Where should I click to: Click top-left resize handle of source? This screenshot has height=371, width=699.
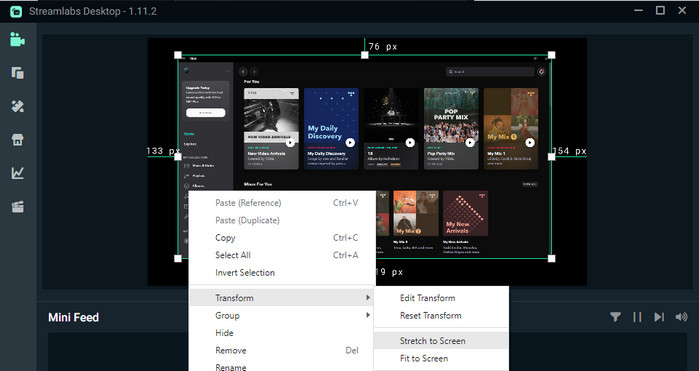(x=178, y=55)
